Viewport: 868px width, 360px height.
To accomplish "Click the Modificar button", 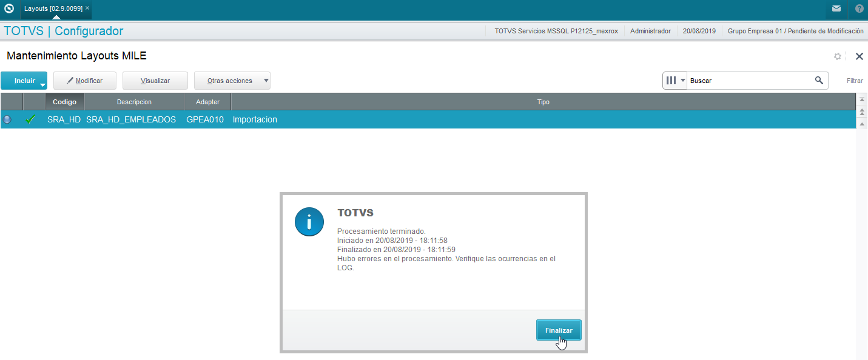I will (x=85, y=81).
